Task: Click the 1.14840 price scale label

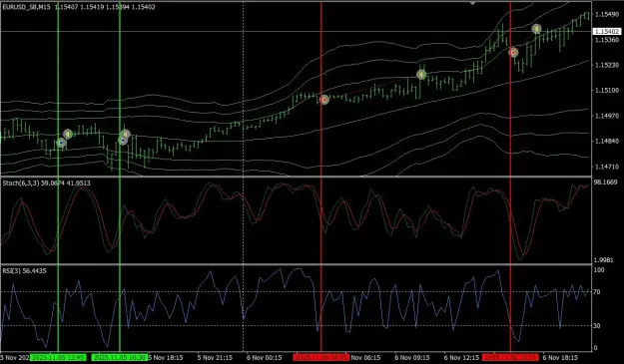Action: click(606, 142)
